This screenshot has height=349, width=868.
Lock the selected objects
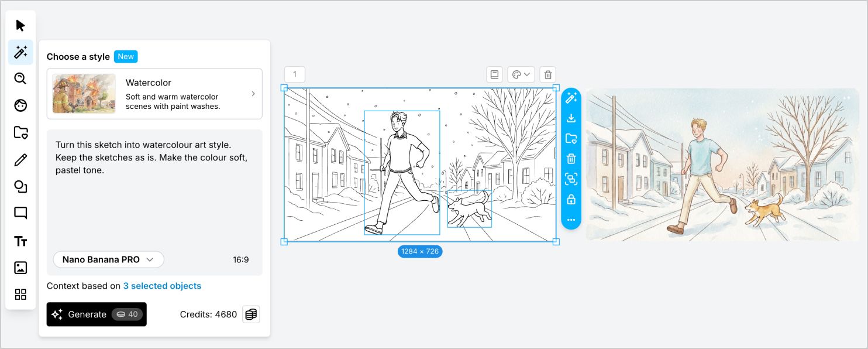click(x=571, y=200)
